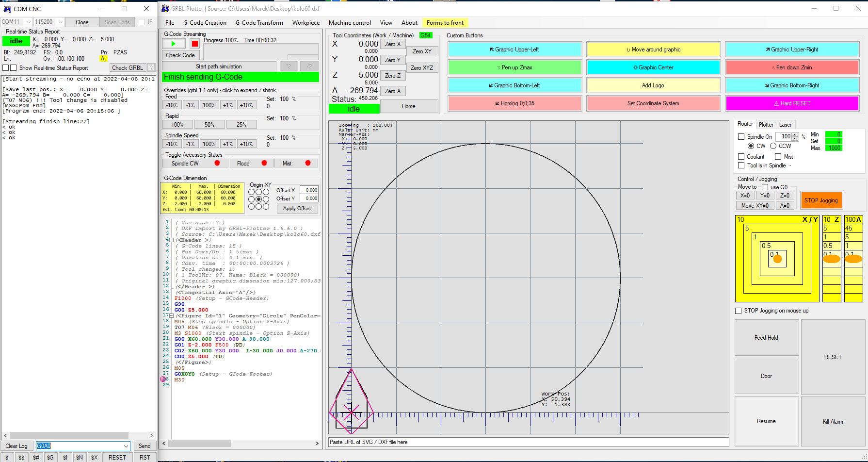The image size is (868, 462).
Task: Click the Paste URL of SVG/DXF field
Action: click(529, 442)
